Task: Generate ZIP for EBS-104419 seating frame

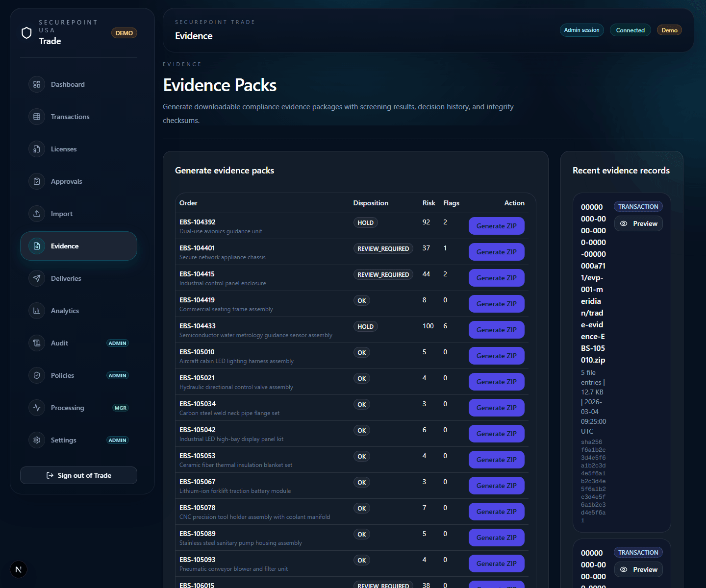Action: point(497,304)
